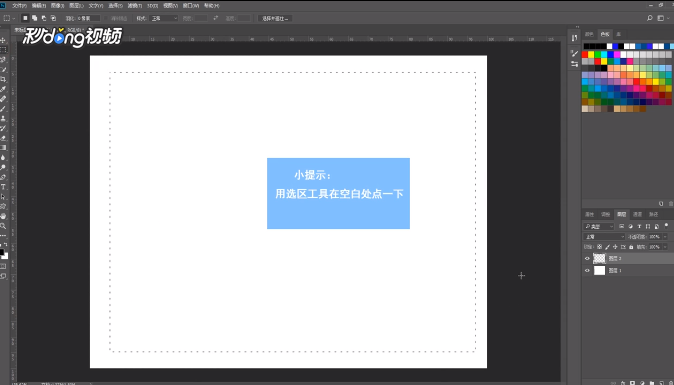Select the Pen tool
This screenshot has width=674, height=385.
pyautogui.click(x=3, y=177)
